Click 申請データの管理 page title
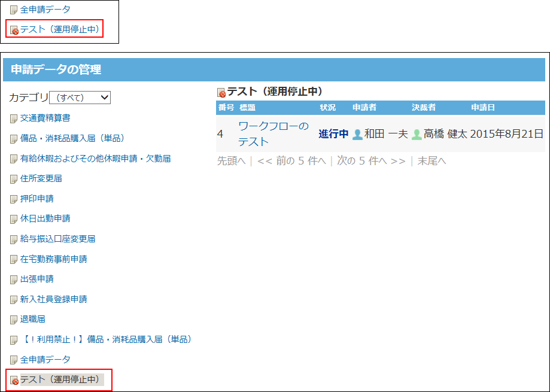This screenshot has width=550, height=392. tap(56, 69)
